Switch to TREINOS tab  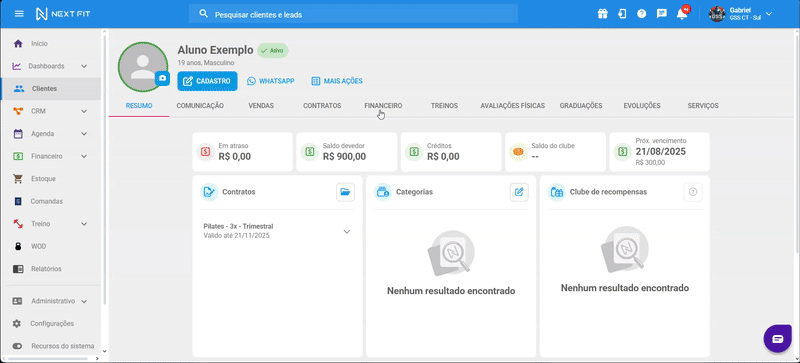[444, 106]
